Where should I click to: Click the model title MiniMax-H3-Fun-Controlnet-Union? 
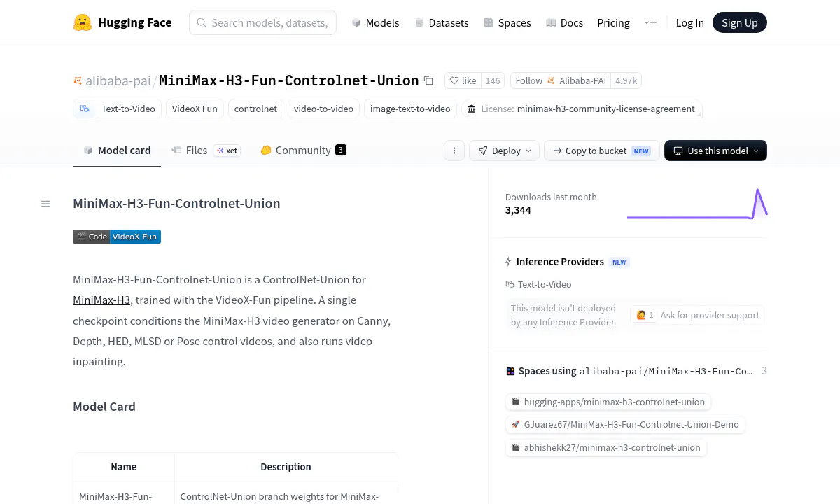click(289, 80)
